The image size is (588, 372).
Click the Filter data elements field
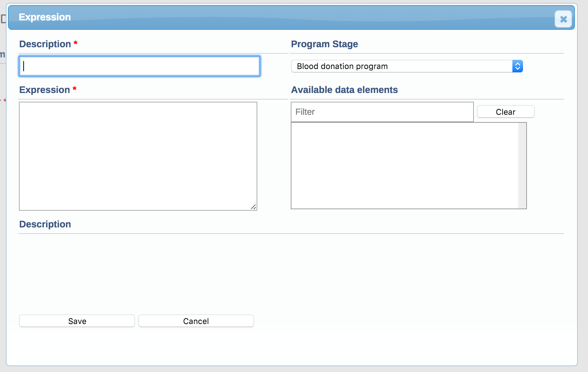[382, 112]
